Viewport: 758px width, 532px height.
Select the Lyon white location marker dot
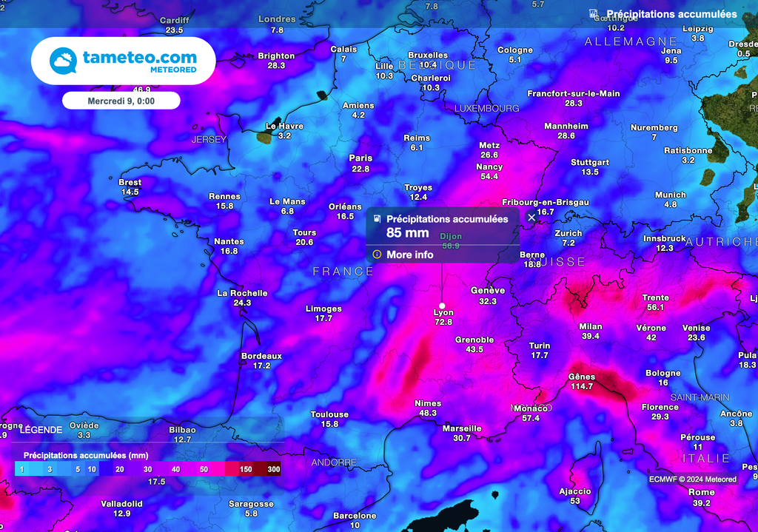[x=442, y=306]
